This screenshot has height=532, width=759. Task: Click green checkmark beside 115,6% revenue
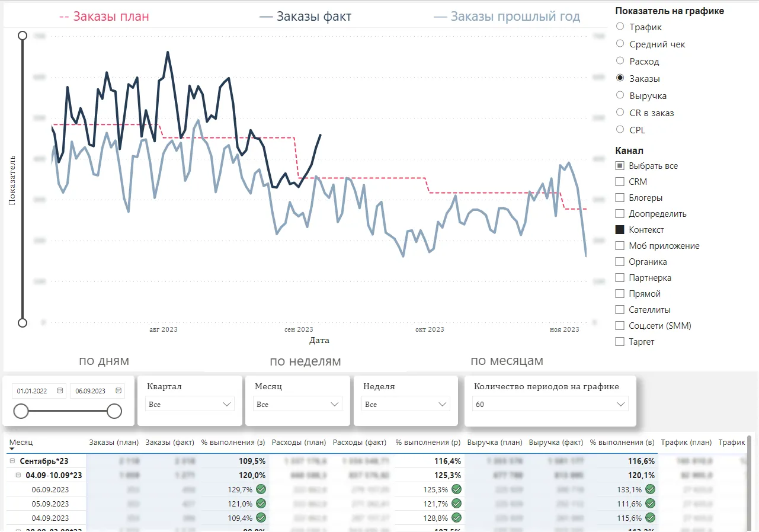650,518
